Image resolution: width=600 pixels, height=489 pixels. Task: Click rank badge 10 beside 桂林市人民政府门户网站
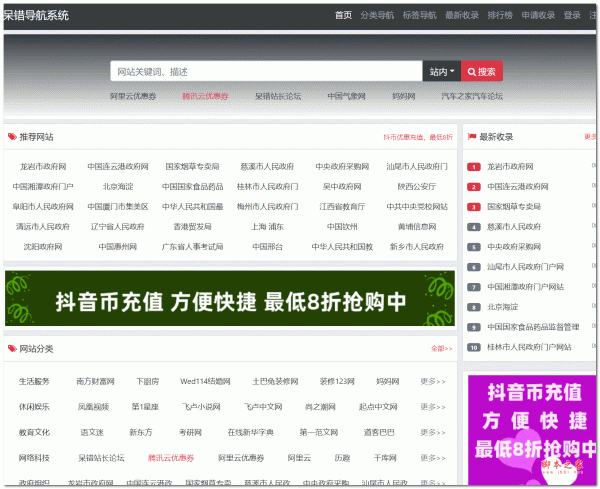point(474,347)
